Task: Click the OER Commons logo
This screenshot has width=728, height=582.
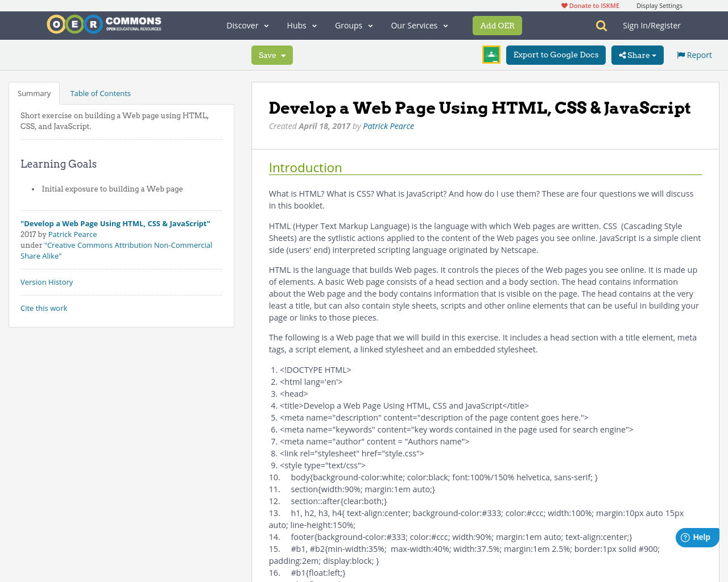Action: [104, 24]
